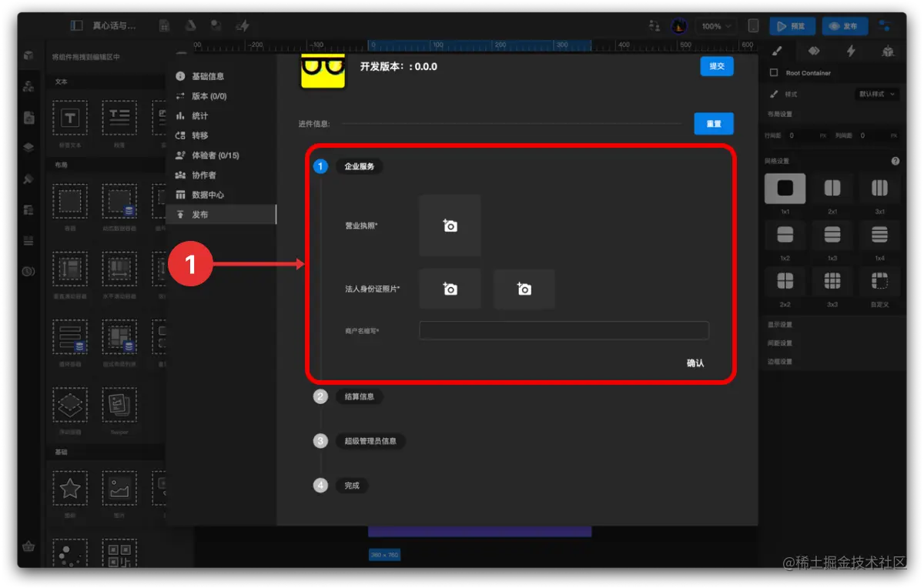
Task: Open the 协作者 collaborators menu item
Action: (221, 175)
